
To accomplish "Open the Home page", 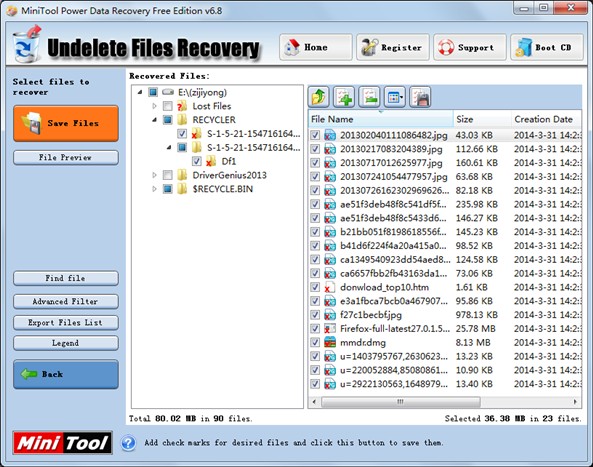I will (x=316, y=47).
